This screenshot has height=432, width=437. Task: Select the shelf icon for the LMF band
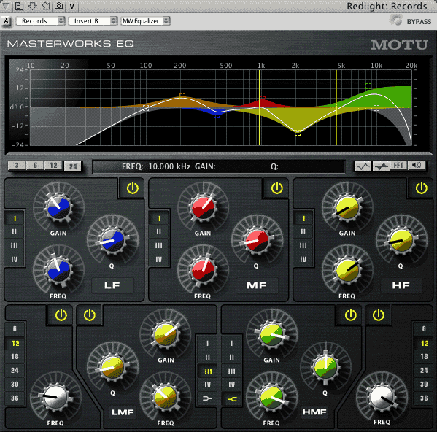208,399
